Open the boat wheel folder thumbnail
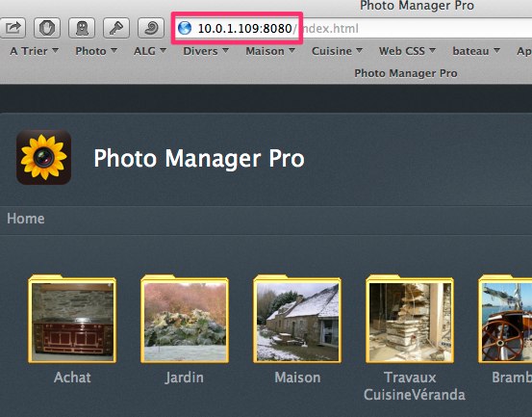Viewport: 532px width, 417px height. coord(505,319)
